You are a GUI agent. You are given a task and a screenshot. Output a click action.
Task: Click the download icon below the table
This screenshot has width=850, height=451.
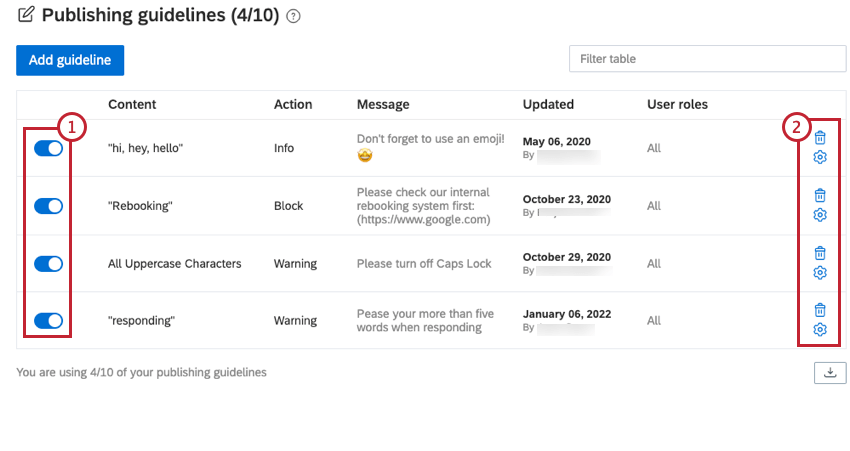click(830, 373)
